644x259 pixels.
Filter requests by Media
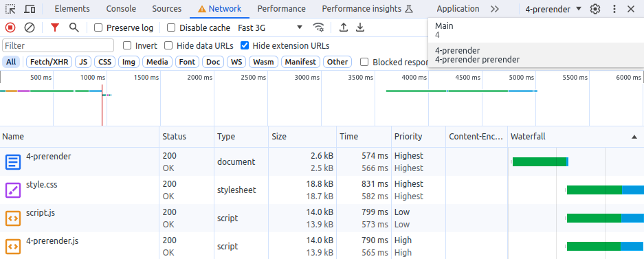coord(157,62)
